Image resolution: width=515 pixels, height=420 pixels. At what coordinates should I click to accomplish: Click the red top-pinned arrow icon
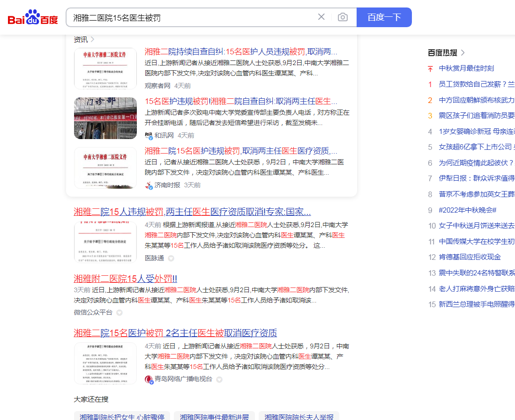coord(430,68)
